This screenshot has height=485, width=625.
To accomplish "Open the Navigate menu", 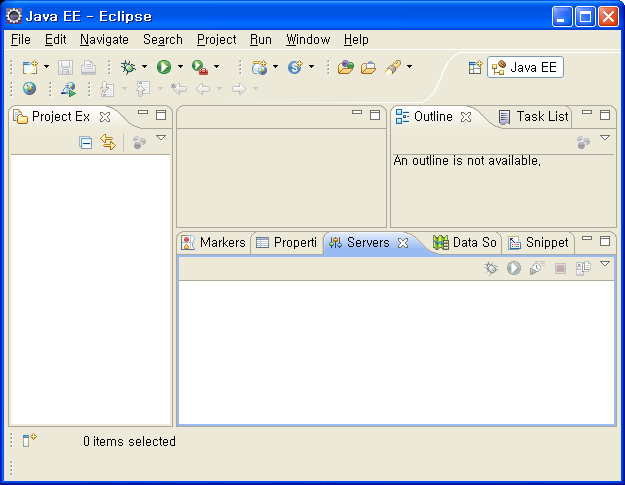I will pyautogui.click(x=104, y=39).
